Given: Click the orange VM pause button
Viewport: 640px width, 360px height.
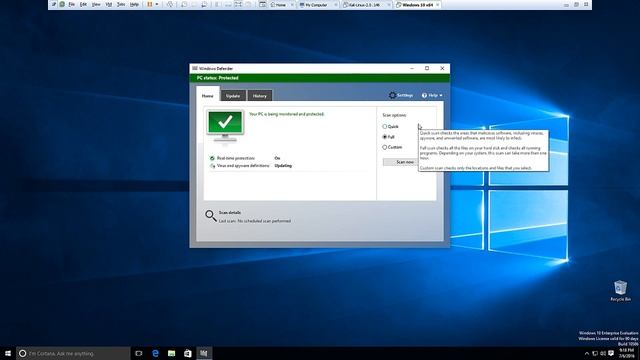Looking at the screenshot, I should [x=150, y=4].
